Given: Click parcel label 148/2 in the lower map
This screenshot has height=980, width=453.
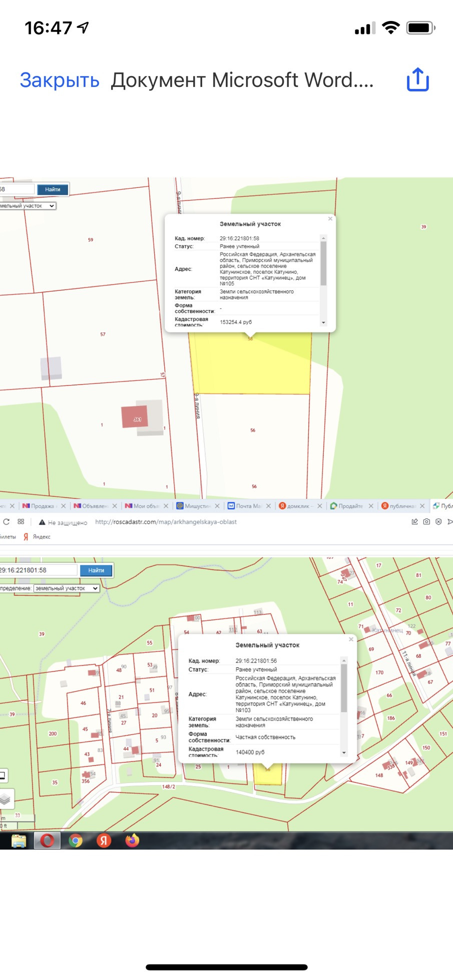Looking at the screenshot, I should tap(169, 786).
